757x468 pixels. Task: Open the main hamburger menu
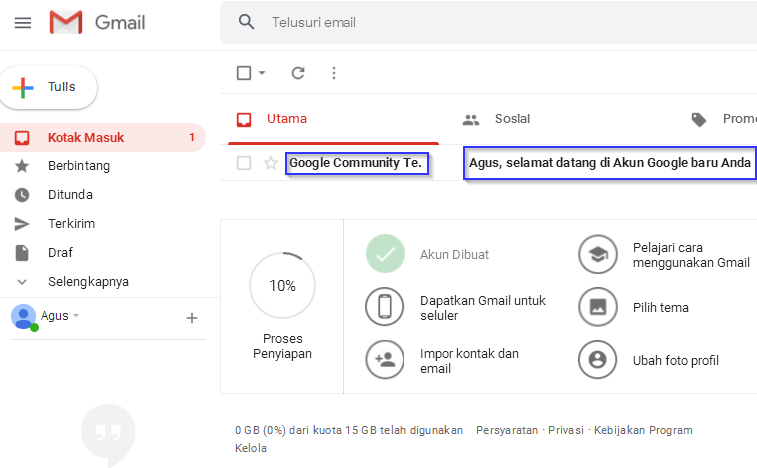[23, 23]
